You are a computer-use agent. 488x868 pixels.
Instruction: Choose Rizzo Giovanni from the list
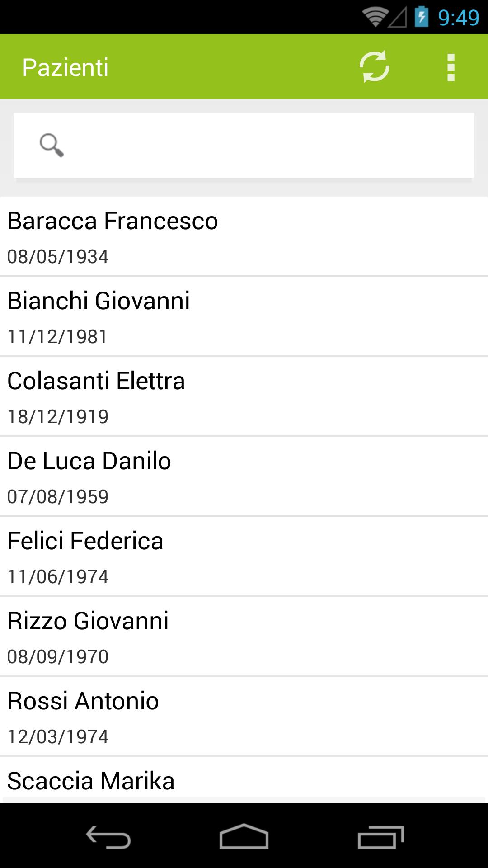[x=244, y=636]
